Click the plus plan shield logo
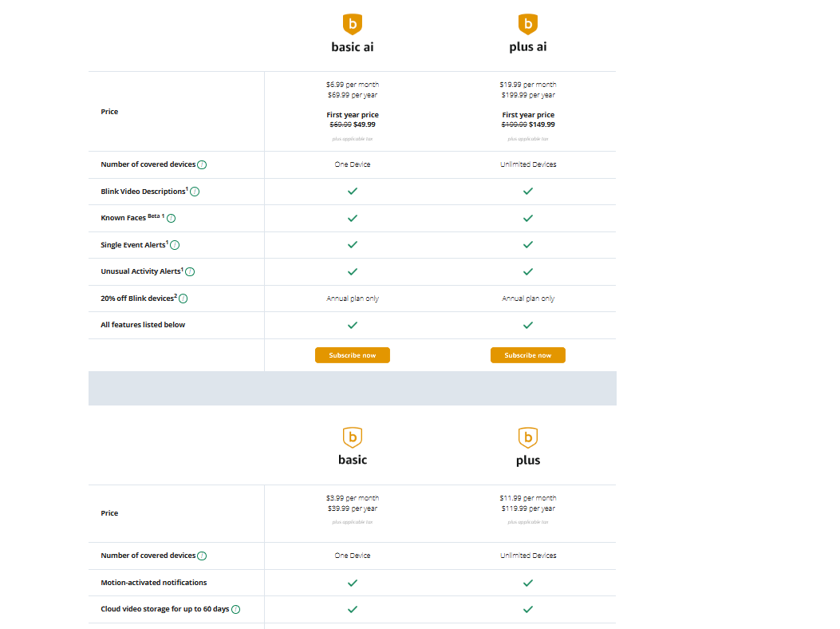The image size is (840, 629). coord(527,437)
